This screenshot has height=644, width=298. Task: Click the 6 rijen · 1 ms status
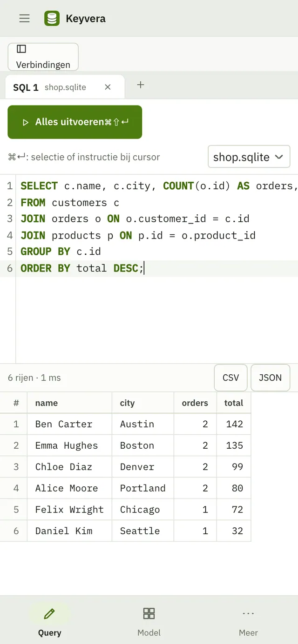(x=34, y=378)
